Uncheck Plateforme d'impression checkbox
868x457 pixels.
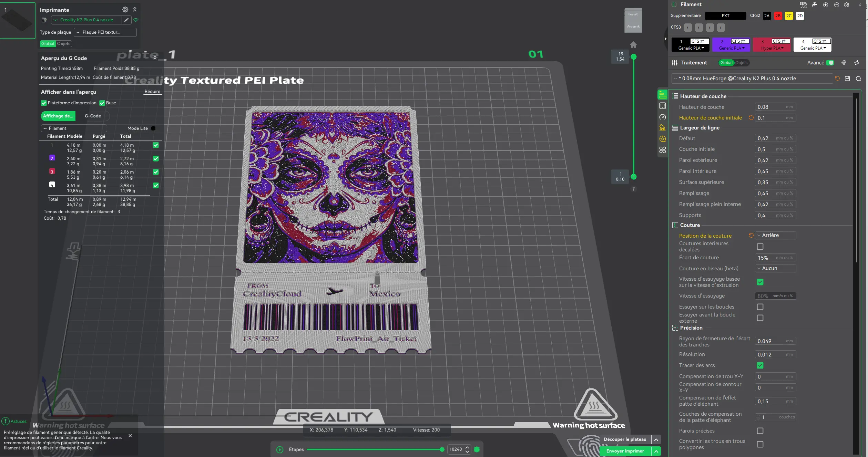[x=44, y=103]
